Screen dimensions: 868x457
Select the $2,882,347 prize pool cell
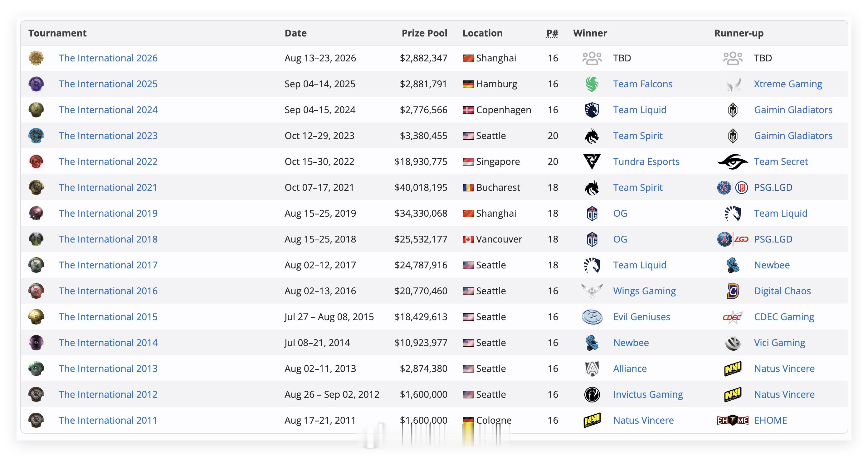point(424,58)
